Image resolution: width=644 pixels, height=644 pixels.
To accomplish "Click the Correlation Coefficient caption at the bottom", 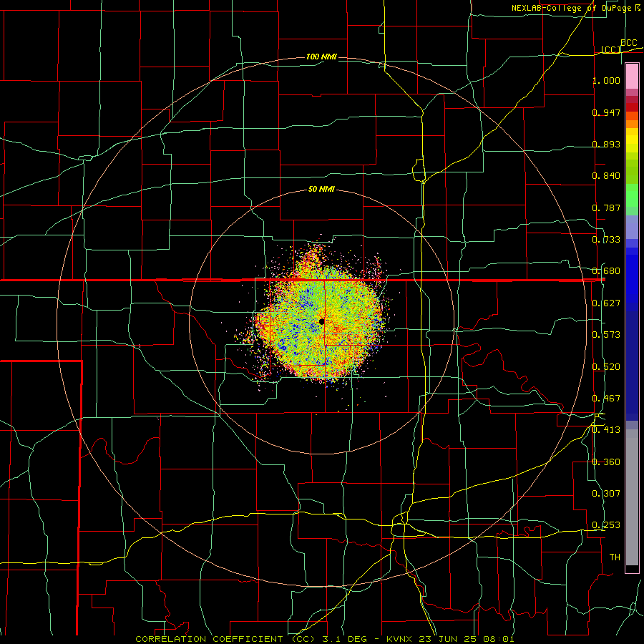I will 325,639.
